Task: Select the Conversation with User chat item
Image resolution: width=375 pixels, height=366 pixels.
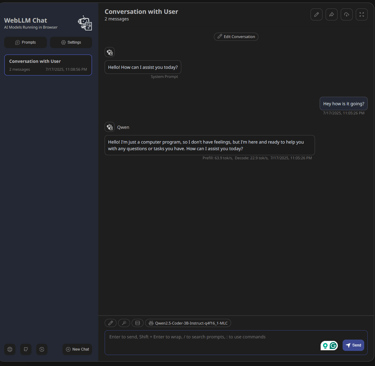Action: 48,65
